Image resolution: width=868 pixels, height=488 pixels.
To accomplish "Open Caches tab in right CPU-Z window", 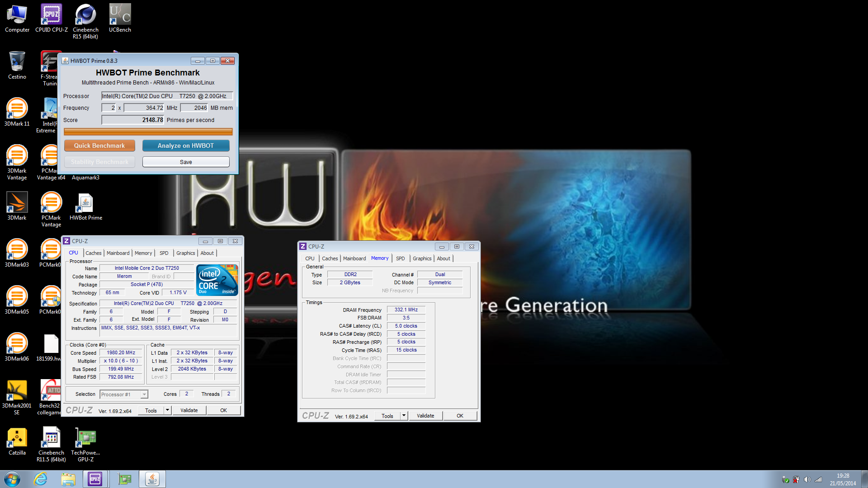I will [330, 258].
